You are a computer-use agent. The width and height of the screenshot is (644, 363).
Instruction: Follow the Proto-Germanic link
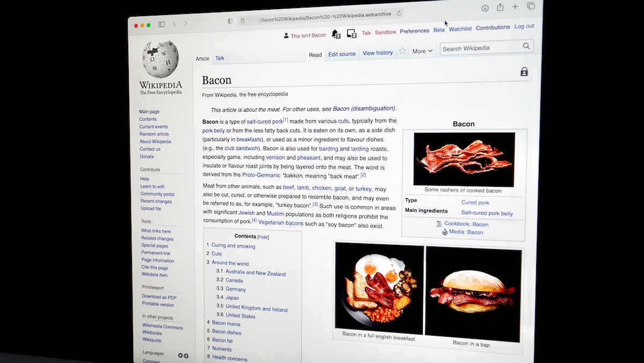[x=261, y=176]
